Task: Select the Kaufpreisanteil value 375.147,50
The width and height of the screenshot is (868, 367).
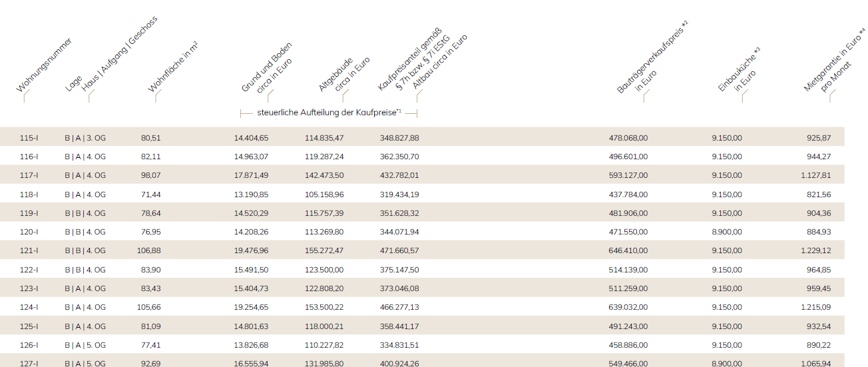Action: click(399, 270)
